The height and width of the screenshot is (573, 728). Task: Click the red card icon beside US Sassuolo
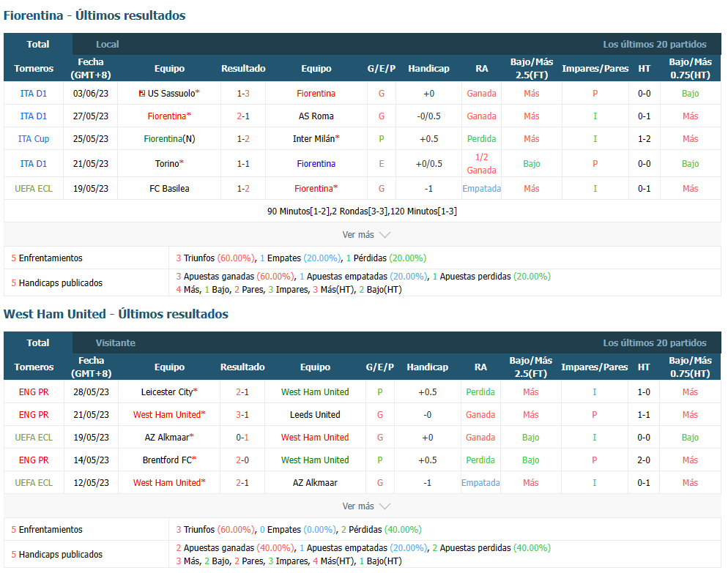[x=142, y=94]
